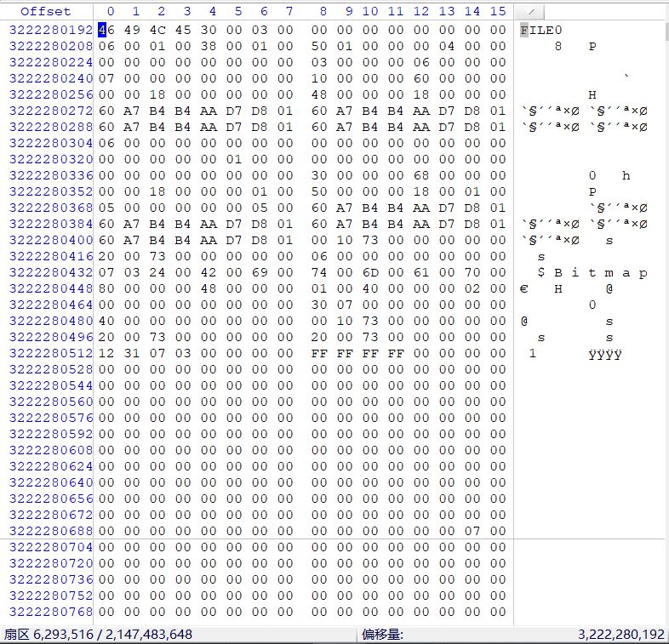
Task: Click the vertical scrollbar thumb at the right edge
Action: coord(666,31)
